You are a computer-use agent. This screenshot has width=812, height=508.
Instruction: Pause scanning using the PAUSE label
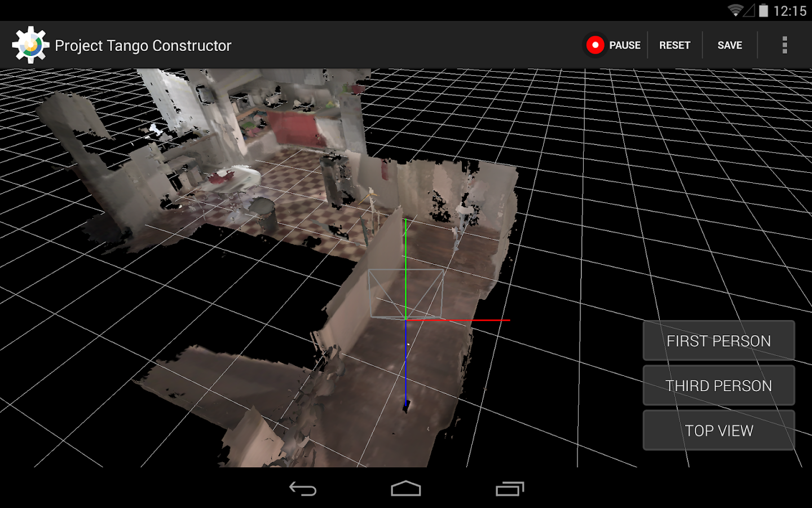tap(625, 45)
